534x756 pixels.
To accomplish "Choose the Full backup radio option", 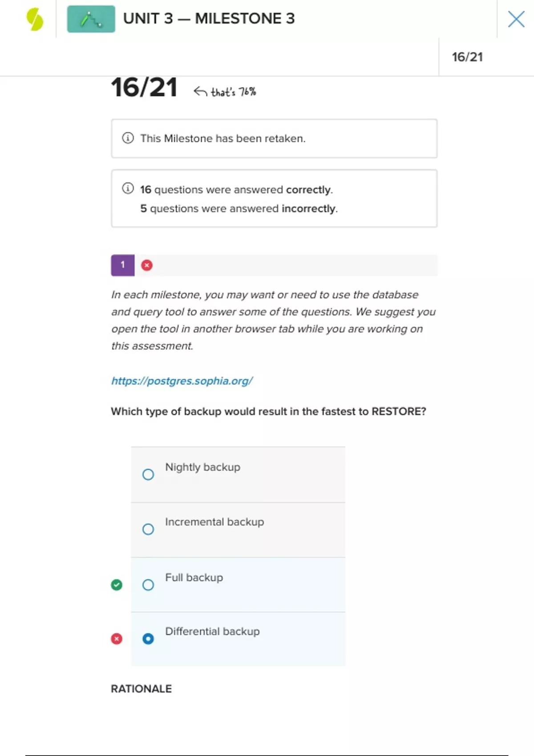I will point(148,585).
